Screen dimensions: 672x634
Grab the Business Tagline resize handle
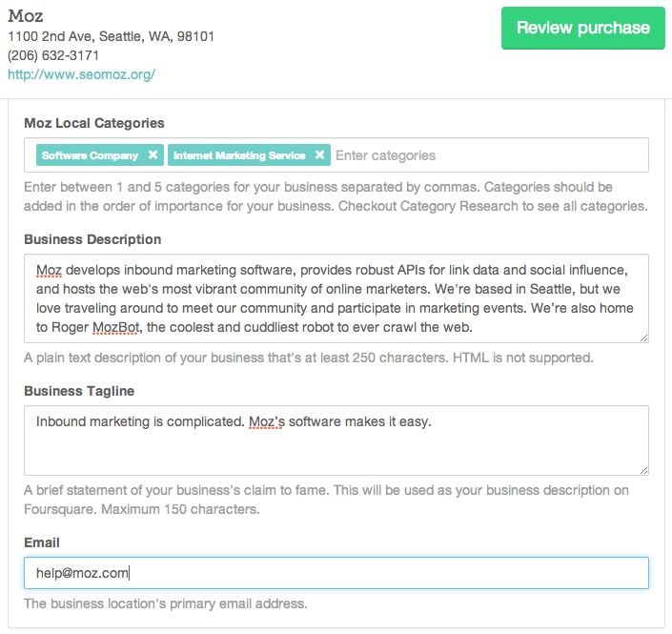pyautogui.click(x=643, y=470)
